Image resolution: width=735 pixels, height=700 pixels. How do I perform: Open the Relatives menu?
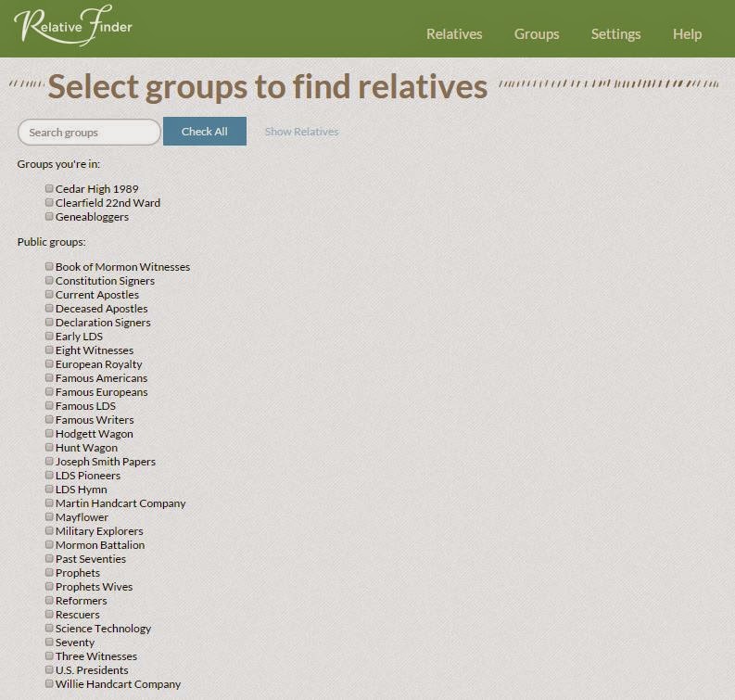[454, 34]
